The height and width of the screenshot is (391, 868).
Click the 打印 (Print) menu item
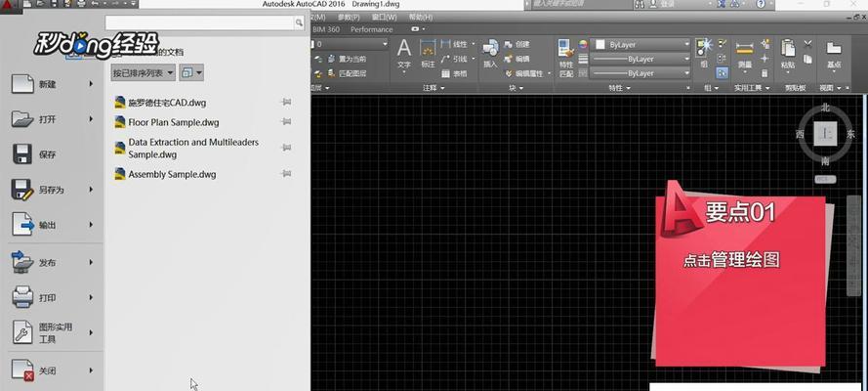pyautogui.click(x=53, y=298)
